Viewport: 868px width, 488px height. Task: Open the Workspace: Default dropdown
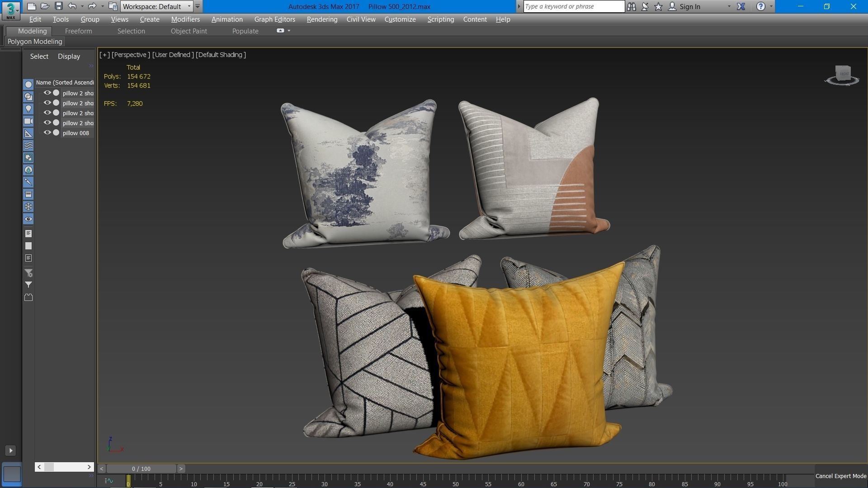[x=157, y=6]
